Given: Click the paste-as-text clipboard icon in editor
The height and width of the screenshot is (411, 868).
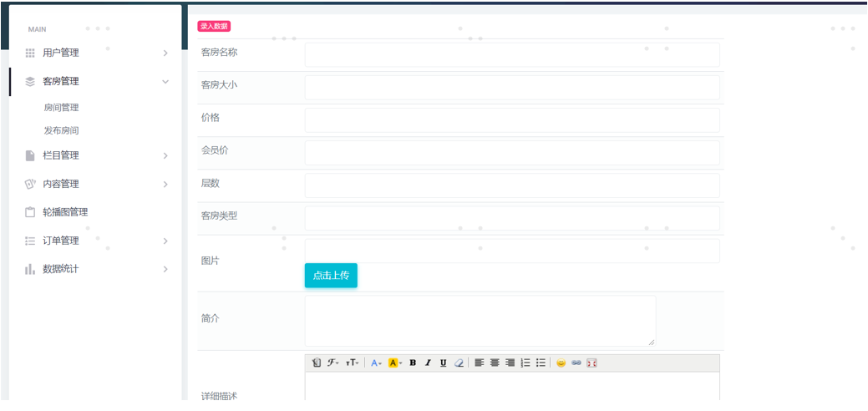Looking at the screenshot, I should point(316,363).
